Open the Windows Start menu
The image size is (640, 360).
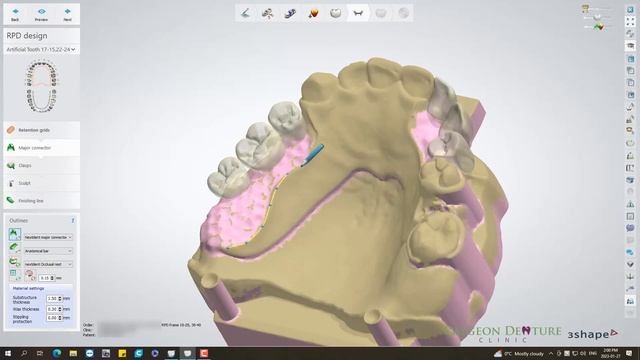point(8,353)
